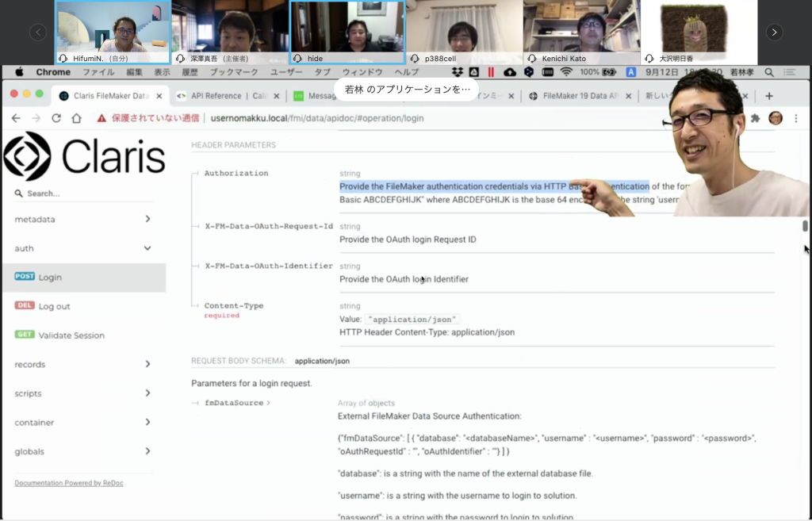Image resolution: width=812 pixels, height=521 pixels.
Task: Select the POST Login sidebar item
Action: tap(84, 277)
